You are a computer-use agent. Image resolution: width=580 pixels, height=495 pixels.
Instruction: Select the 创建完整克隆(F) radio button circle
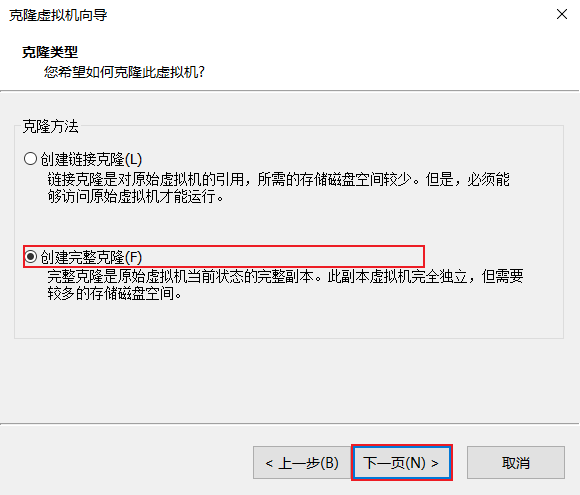pos(31,256)
